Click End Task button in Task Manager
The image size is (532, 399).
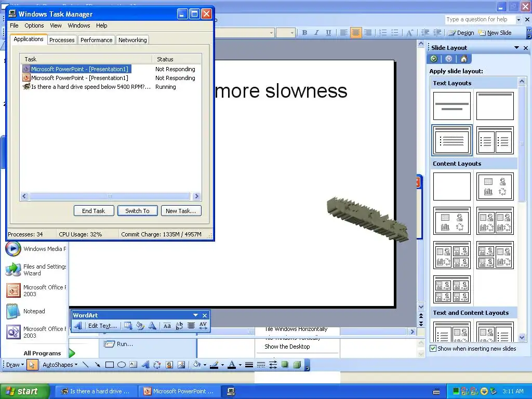pos(94,211)
